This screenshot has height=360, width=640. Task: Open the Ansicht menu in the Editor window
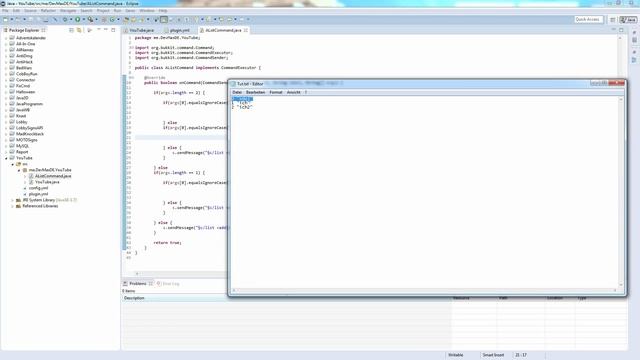293,92
